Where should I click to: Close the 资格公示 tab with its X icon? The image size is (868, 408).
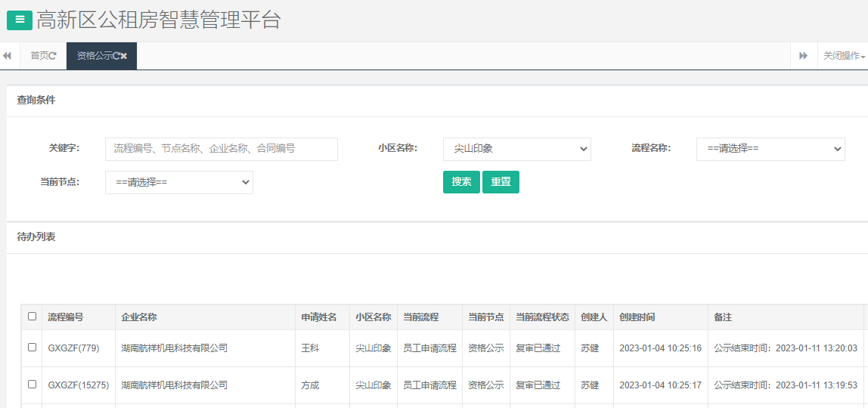click(x=124, y=56)
